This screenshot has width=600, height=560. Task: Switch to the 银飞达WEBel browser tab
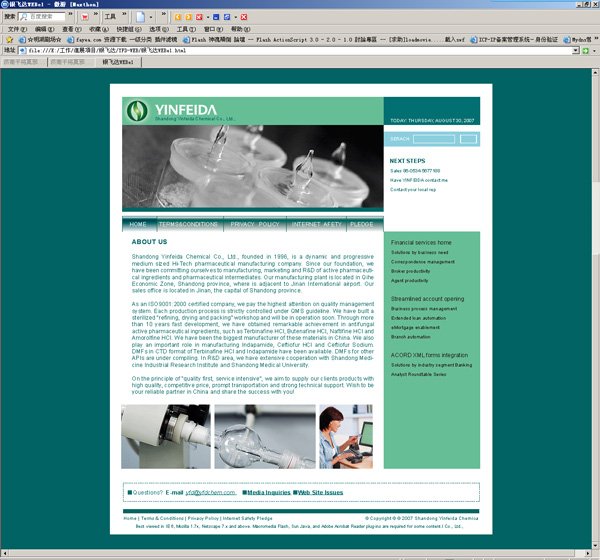coord(118,62)
